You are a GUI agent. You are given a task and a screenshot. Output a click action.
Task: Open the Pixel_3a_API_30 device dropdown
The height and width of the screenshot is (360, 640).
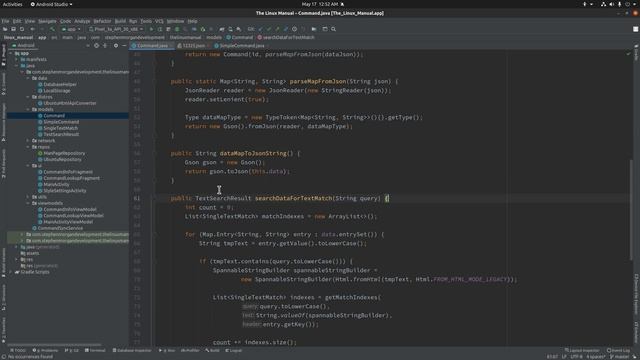[116, 29]
